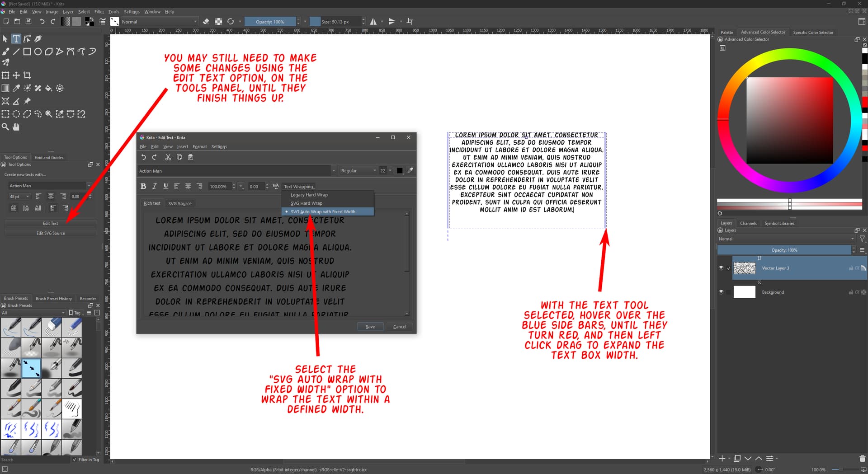Open the Filter menu in main menu bar
The height and width of the screenshot is (474, 868).
[99, 12]
